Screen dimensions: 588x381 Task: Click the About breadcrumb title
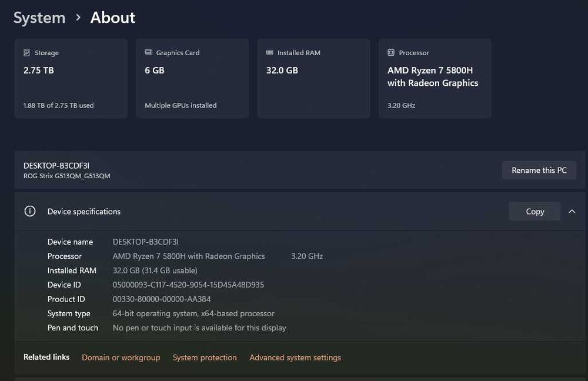(x=112, y=18)
